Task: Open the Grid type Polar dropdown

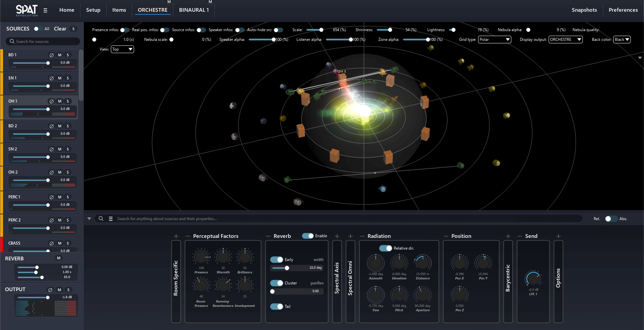Action: 494,40
